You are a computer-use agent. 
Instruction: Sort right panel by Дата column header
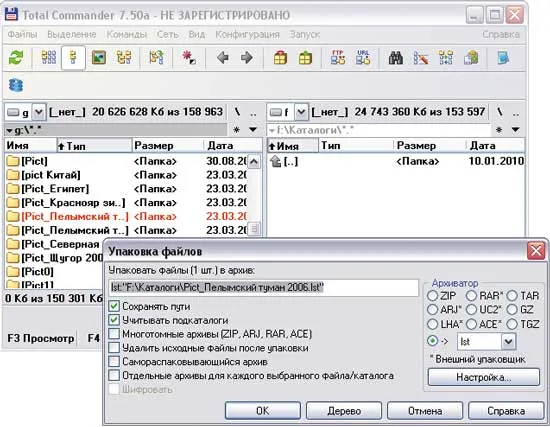495,145
